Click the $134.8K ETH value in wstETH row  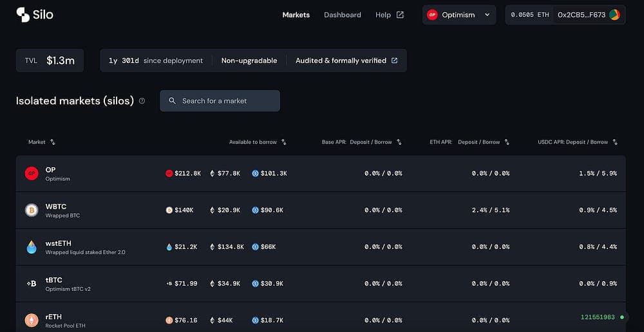coord(231,247)
